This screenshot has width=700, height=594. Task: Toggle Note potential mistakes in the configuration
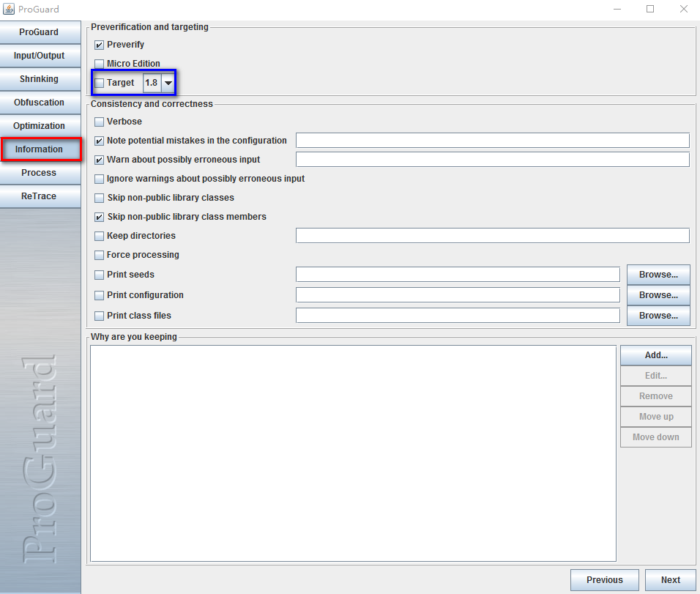(99, 141)
